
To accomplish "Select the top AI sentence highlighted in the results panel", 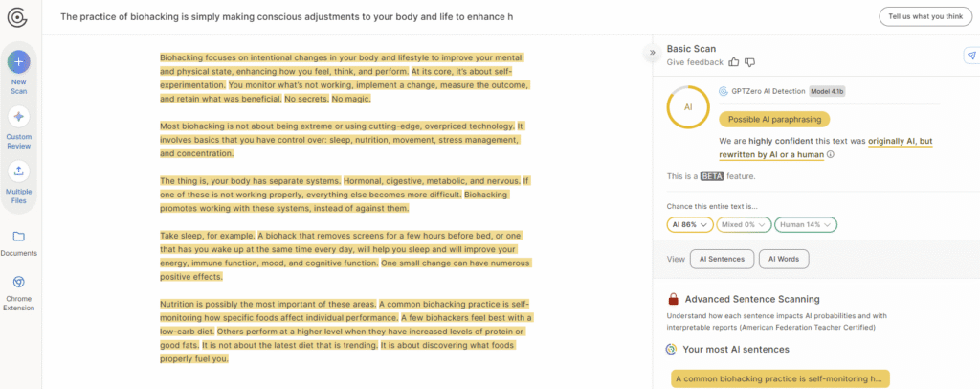I will coord(780,378).
